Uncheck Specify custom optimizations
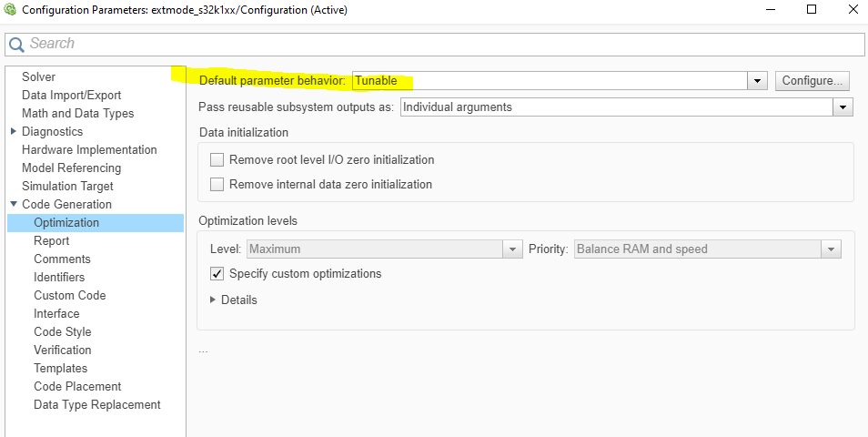 point(217,274)
